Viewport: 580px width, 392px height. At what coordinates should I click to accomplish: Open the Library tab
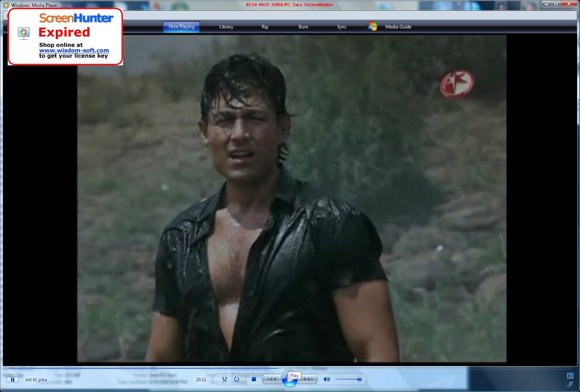226,27
